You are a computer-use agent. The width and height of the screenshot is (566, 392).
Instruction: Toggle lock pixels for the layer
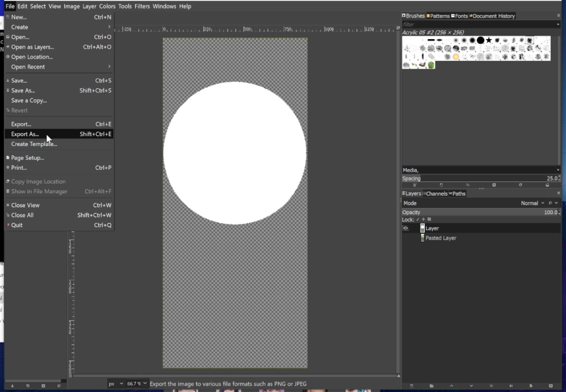[418, 219]
